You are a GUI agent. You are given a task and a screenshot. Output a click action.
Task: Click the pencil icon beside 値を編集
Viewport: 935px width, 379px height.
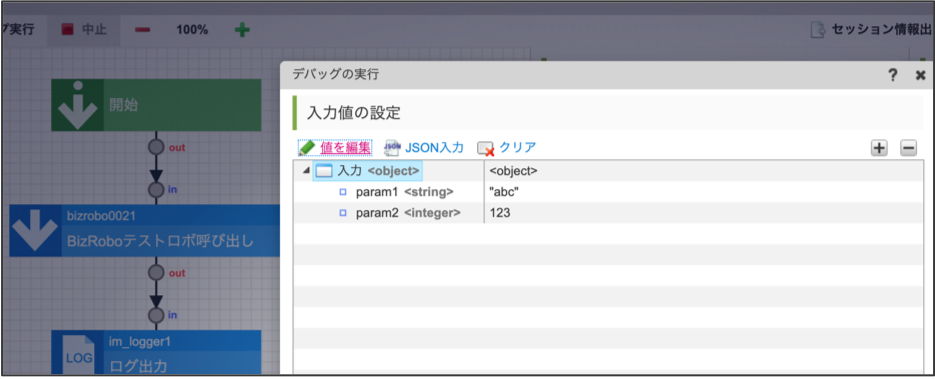307,147
